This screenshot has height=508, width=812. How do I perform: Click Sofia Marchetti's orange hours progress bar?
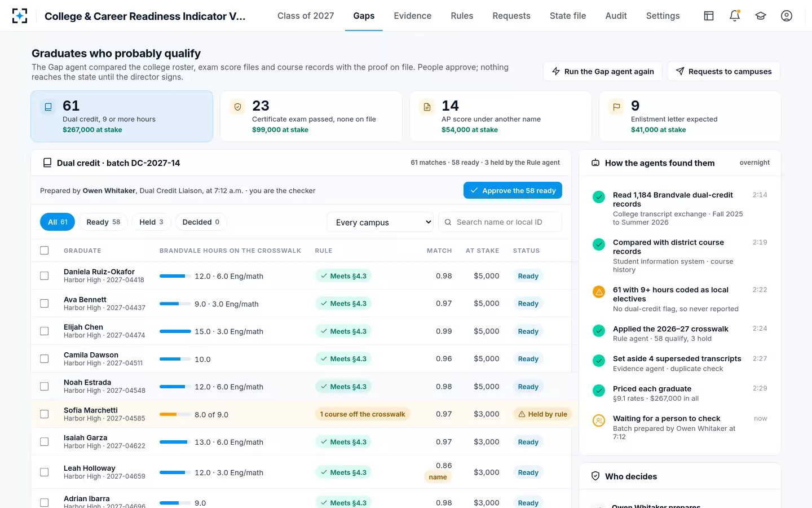175,414
